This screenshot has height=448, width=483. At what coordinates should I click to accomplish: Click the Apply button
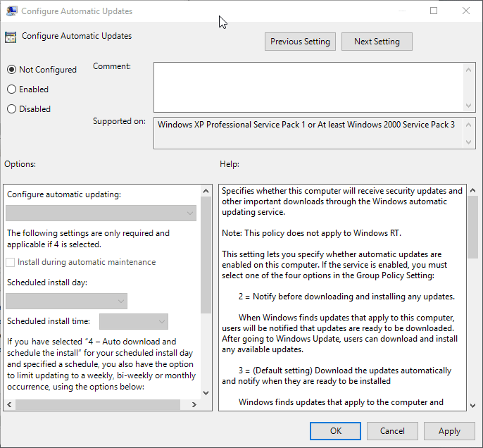tap(449, 431)
